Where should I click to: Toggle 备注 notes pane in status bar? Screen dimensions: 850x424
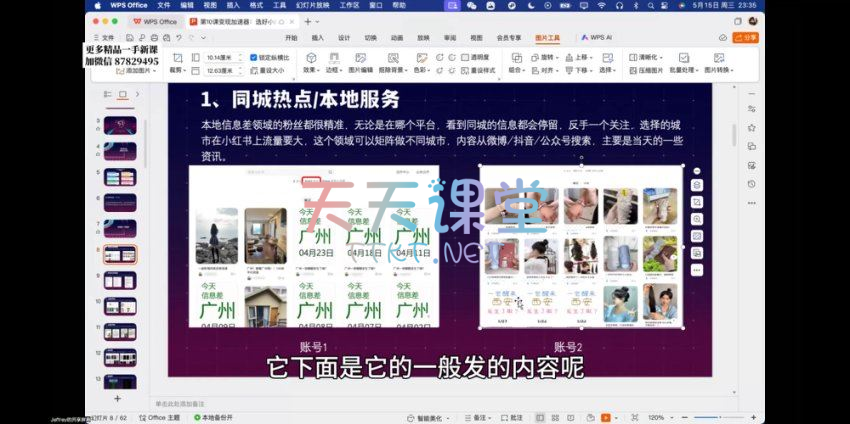pyautogui.click(x=481, y=417)
